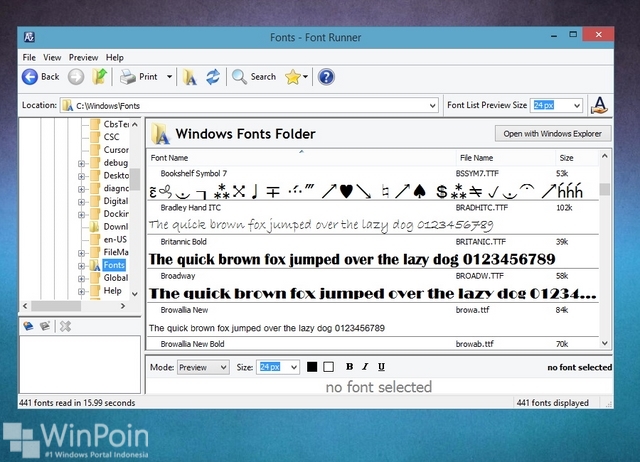The height and width of the screenshot is (462, 640).
Task: Open the Windows Fonts folder toolbar icon
Action: 190,77
